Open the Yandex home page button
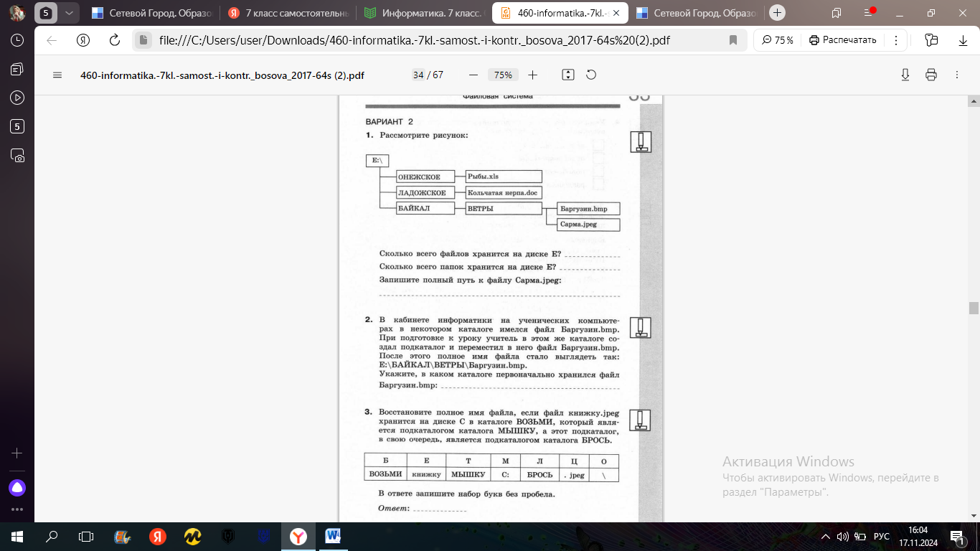This screenshot has width=980, height=551. click(83, 40)
